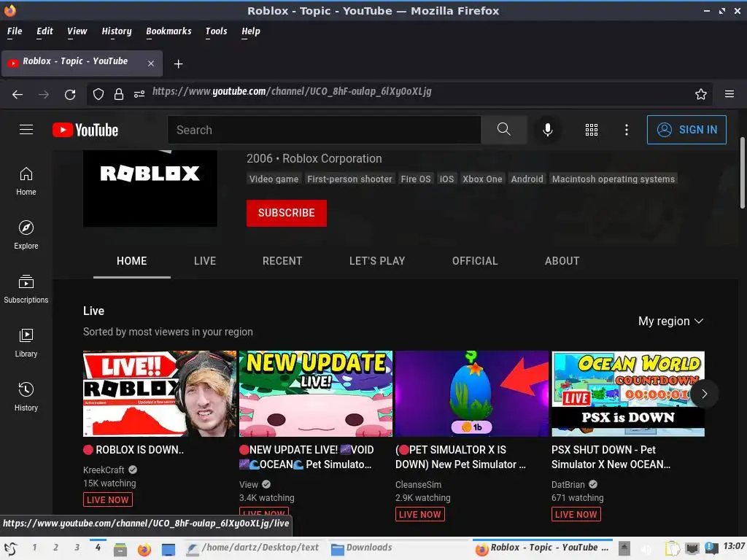Click the page vertical scrollbar
The width and height of the screenshot is (747, 560).
(742, 172)
